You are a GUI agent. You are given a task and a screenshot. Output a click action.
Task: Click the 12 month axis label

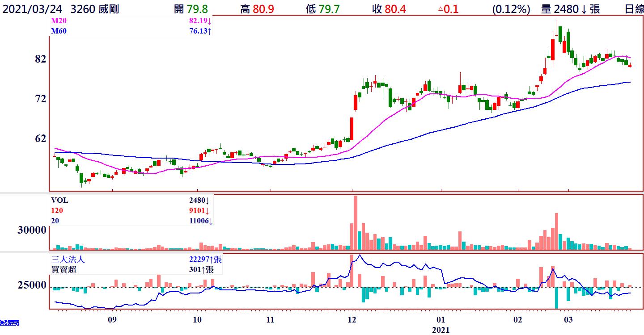click(352, 320)
